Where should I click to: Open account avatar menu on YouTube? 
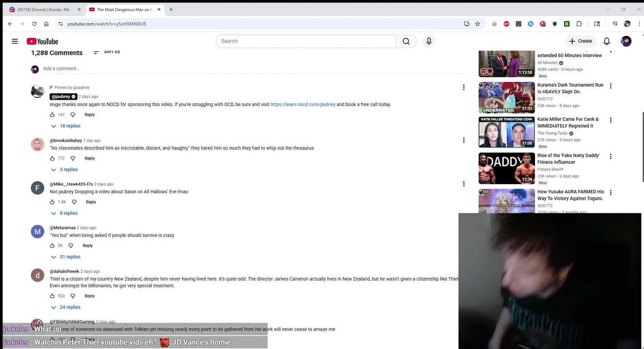pos(626,41)
